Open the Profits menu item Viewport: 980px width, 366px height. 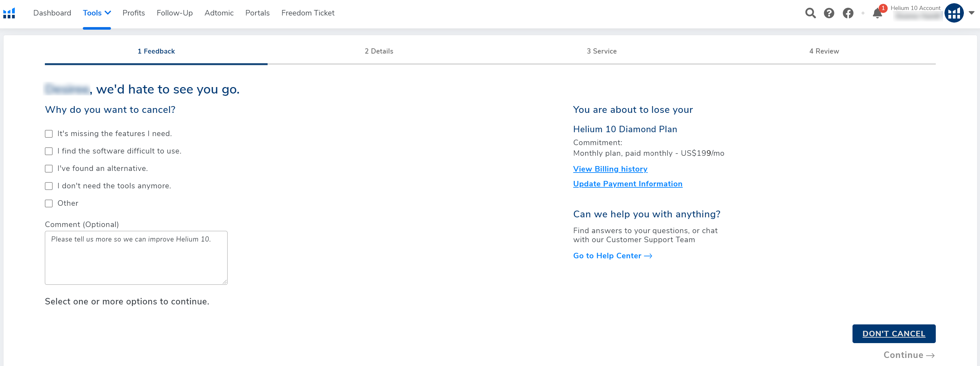coord(134,13)
